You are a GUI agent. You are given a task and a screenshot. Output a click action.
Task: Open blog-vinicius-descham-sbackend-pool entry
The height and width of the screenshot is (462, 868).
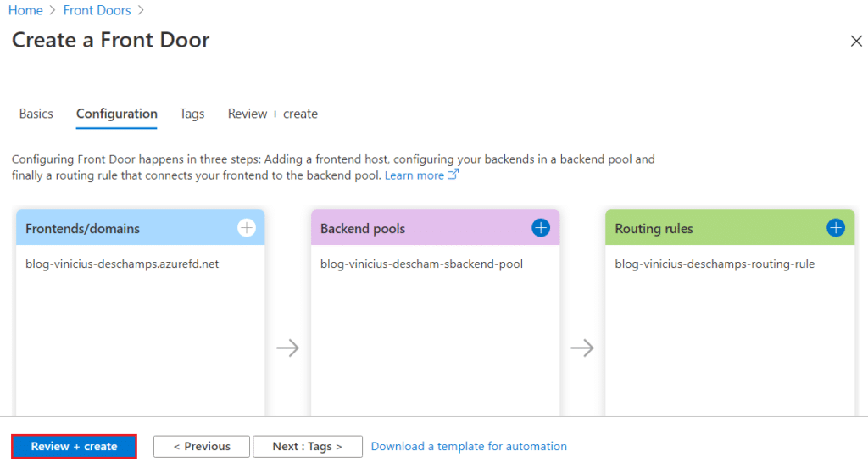421,264
